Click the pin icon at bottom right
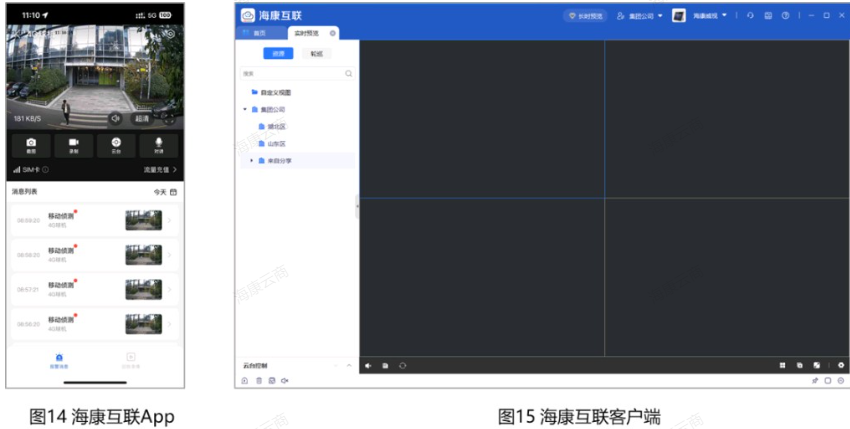The height and width of the screenshot is (429, 850). pos(815,381)
